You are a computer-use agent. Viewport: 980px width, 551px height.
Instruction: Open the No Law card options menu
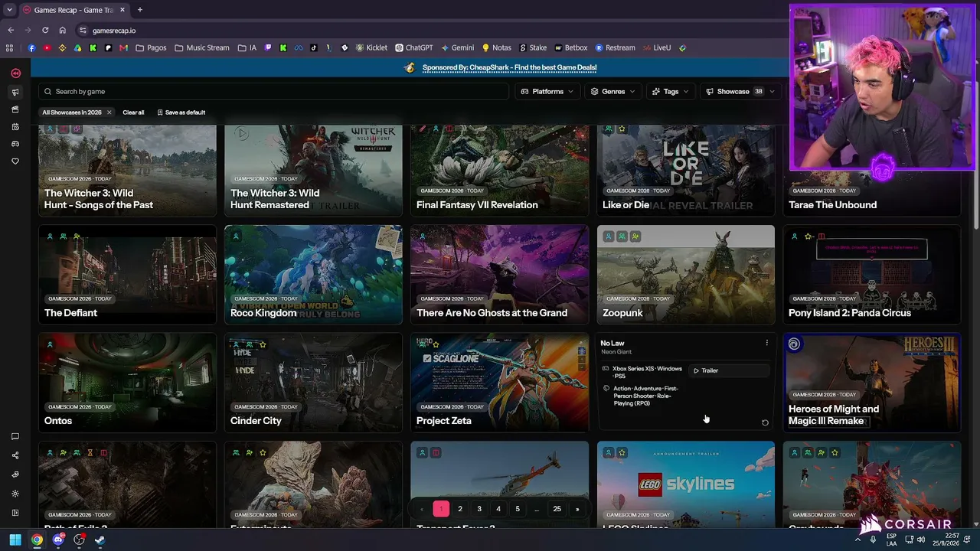coord(766,343)
